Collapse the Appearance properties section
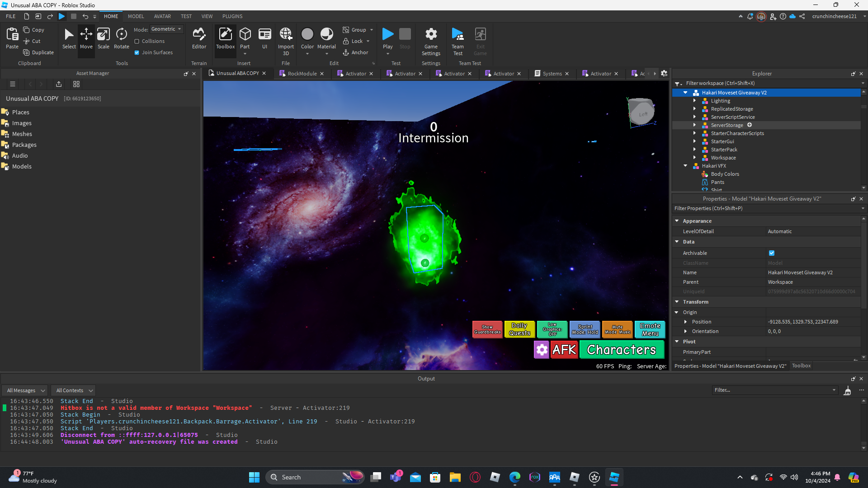Screen dimensions: 868x488 pyautogui.click(x=677, y=221)
